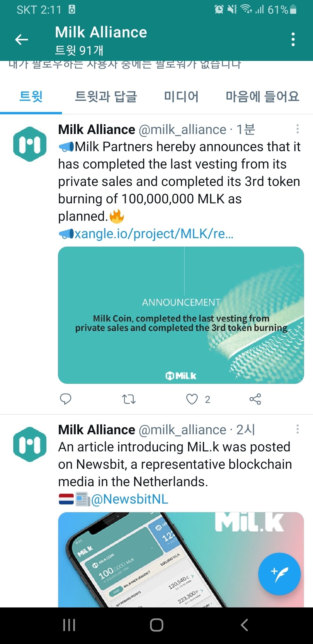Open the 미디어 tab
Screen dimensions: 313x644
[x=181, y=97]
